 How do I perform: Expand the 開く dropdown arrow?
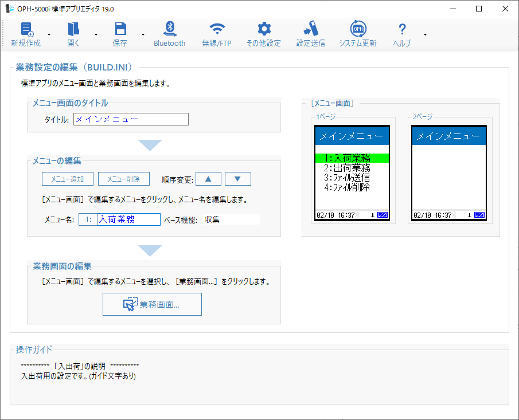click(96, 35)
